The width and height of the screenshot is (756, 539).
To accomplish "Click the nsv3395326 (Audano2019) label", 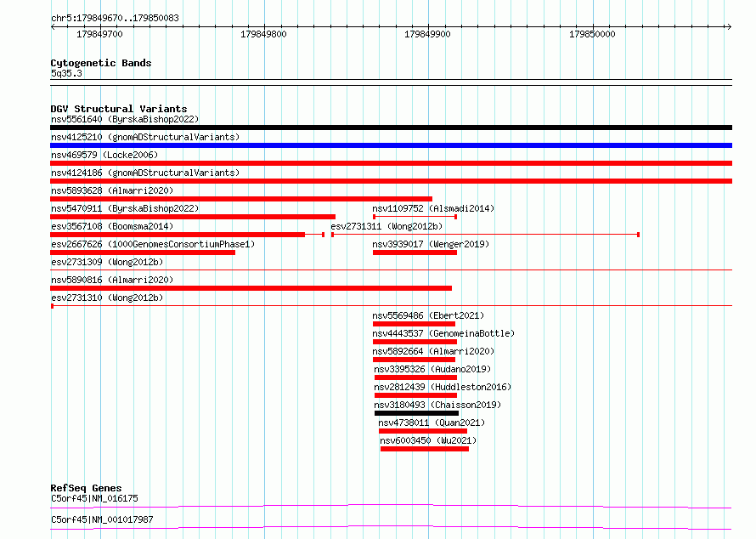I will click(x=432, y=369).
